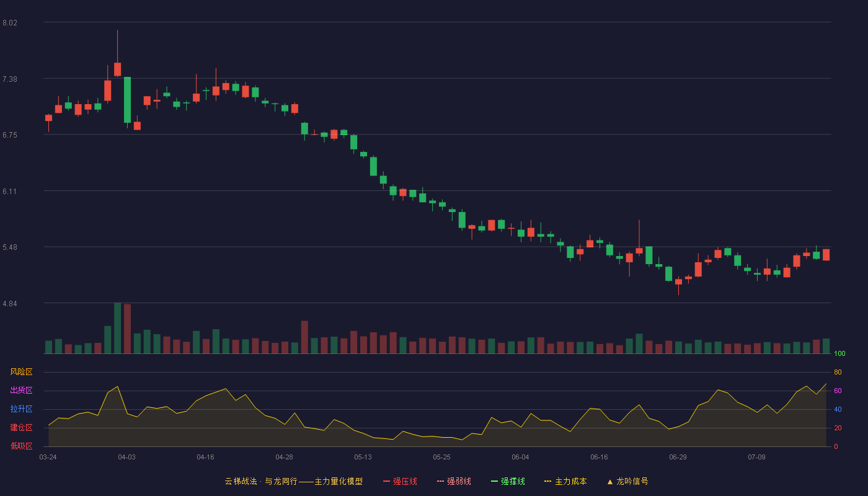868x496 pixels.
Task: Click the 03-24 date label
Action: click(x=48, y=457)
